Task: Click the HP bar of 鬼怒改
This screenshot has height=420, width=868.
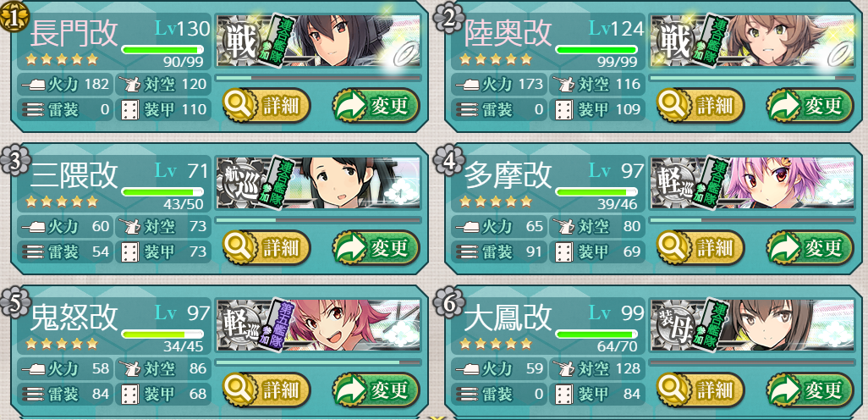Action: pyautogui.click(x=162, y=334)
